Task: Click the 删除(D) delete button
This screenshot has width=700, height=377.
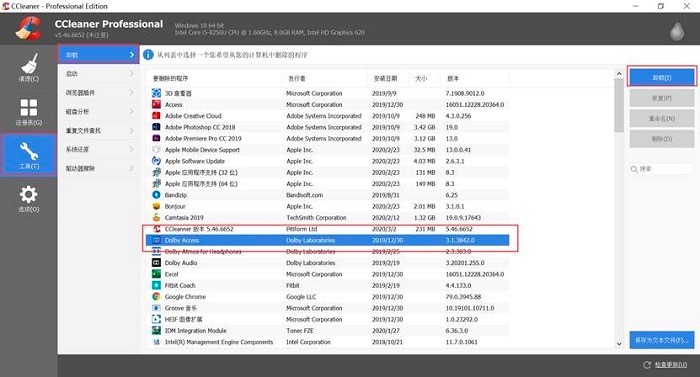Action: pos(662,139)
